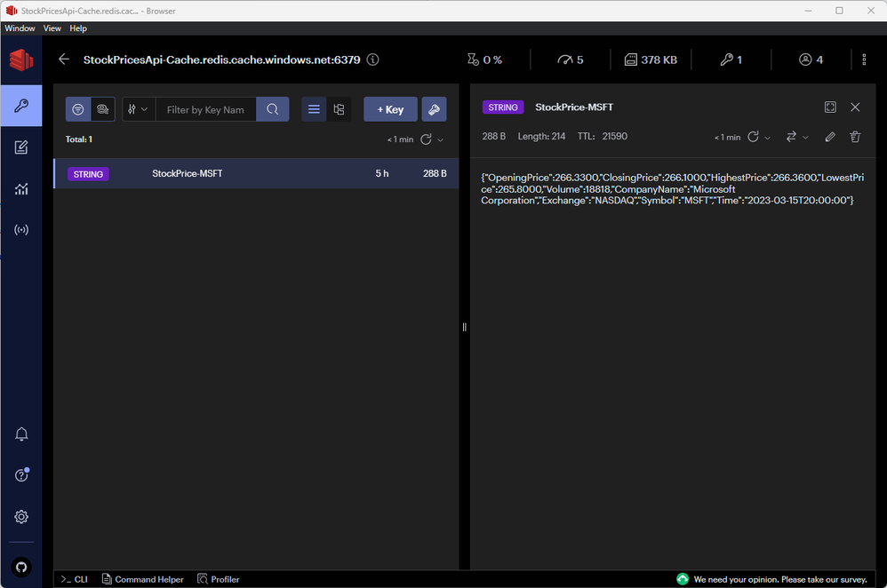This screenshot has height=588, width=887.
Task: Show database info icon next to hostname
Action: pyautogui.click(x=372, y=60)
